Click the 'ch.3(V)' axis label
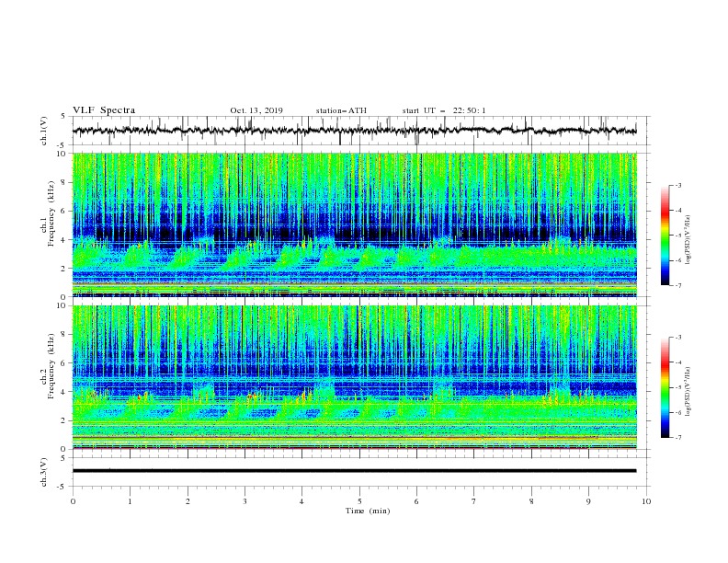The height and width of the screenshot is (563, 728). (44, 472)
